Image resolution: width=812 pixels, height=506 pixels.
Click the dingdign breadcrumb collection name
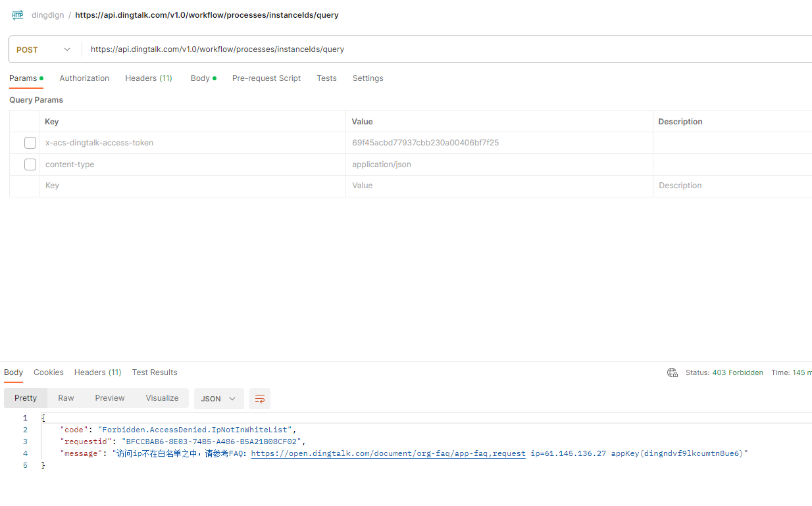(48, 14)
